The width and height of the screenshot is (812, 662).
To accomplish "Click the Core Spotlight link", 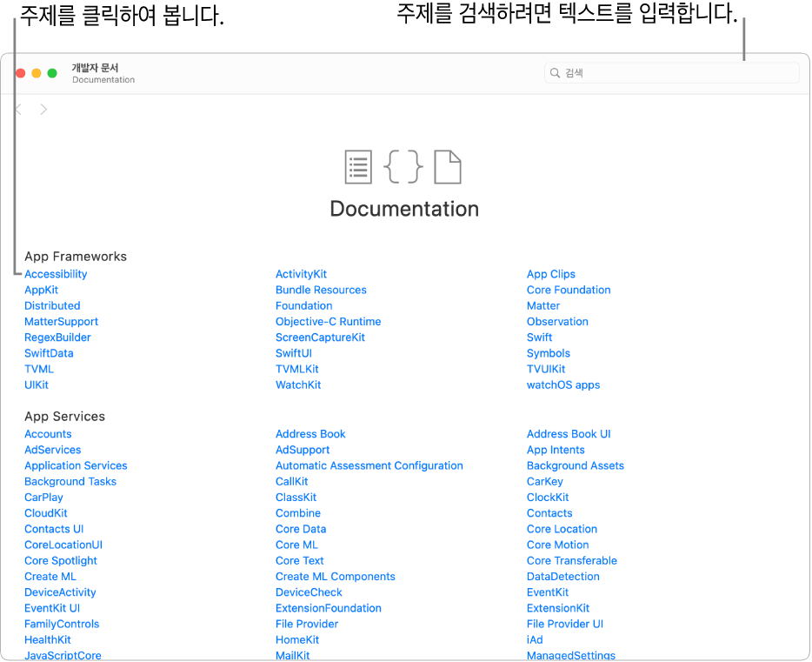I will 61,561.
